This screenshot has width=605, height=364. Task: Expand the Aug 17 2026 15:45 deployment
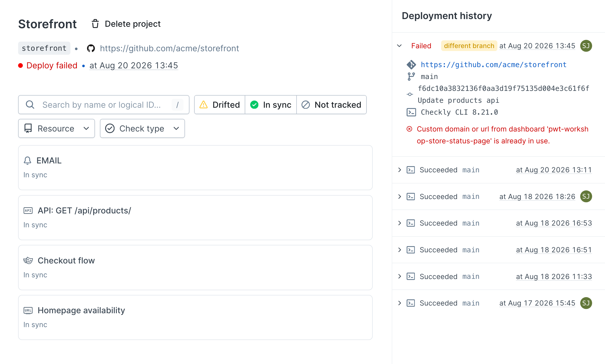[399, 303]
